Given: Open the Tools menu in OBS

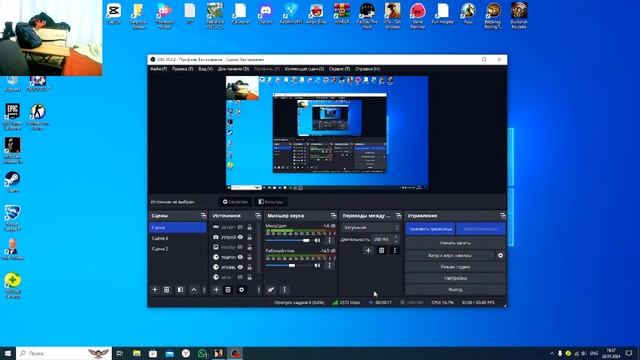Looking at the screenshot, I should point(339,69).
